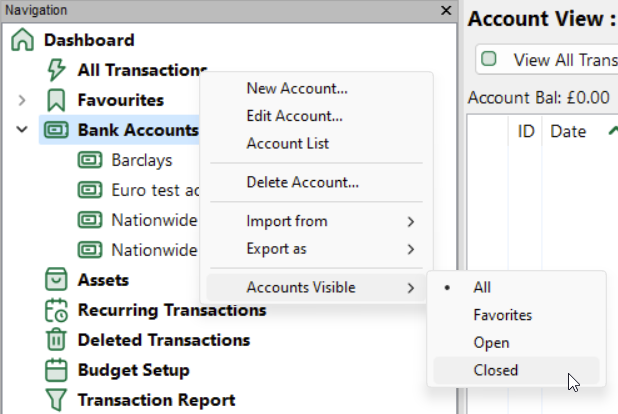The height and width of the screenshot is (414, 618).
Task: Click the Favourites bookmark icon
Action: [x=56, y=100]
